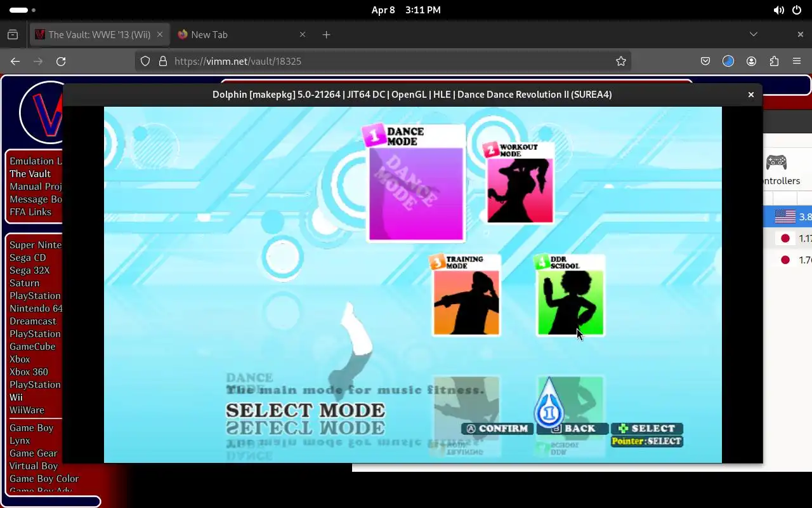Viewport: 812px width, 508px height.
Task: Switch to the New Tab tab
Action: pyautogui.click(x=242, y=34)
